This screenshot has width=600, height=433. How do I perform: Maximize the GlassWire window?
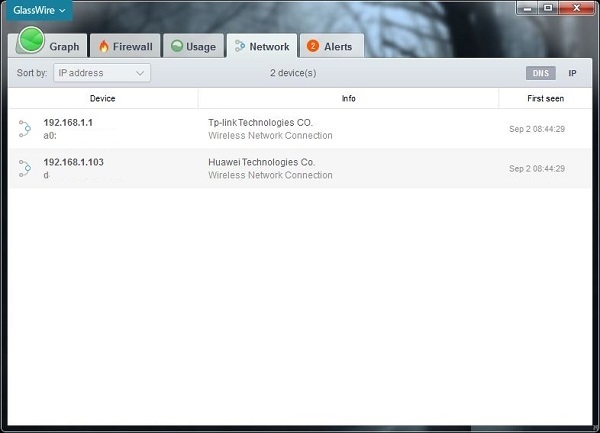point(547,7)
